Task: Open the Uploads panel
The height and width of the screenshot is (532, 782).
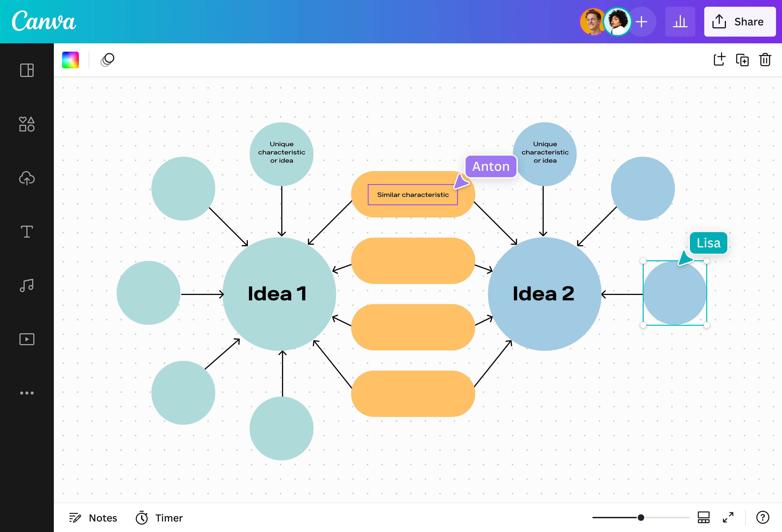Action: coord(27,178)
